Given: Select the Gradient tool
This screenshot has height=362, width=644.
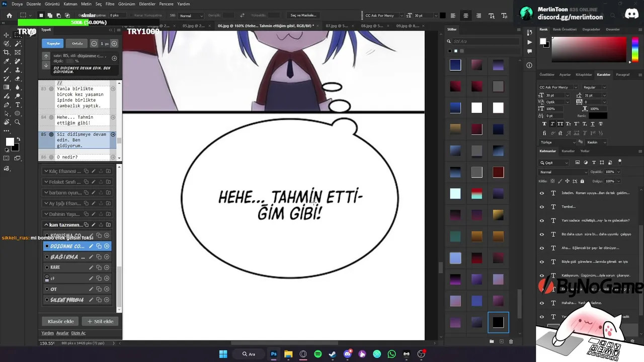Looking at the screenshot, I should tap(7, 87).
